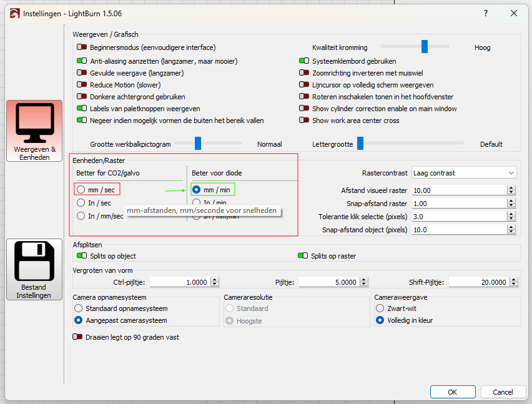Screen dimensions: 532x404
Task: Enable Show cylinder correction on main window
Action: 304,108
